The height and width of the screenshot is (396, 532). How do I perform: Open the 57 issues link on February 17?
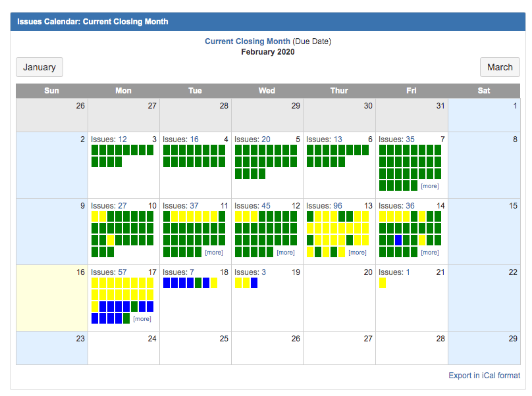pyautogui.click(x=122, y=272)
